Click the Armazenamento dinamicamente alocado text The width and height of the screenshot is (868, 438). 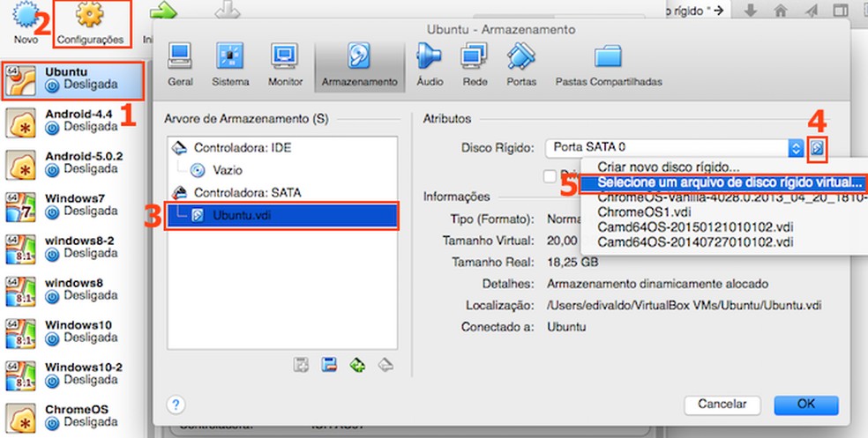pyautogui.click(x=658, y=284)
